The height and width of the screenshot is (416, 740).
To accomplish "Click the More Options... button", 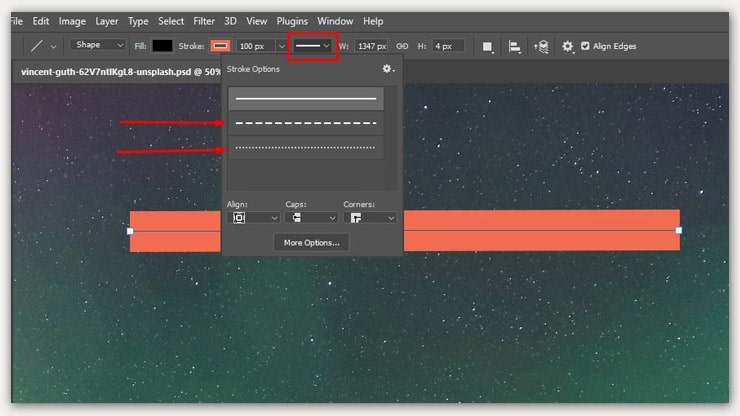I will tap(311, 243).
